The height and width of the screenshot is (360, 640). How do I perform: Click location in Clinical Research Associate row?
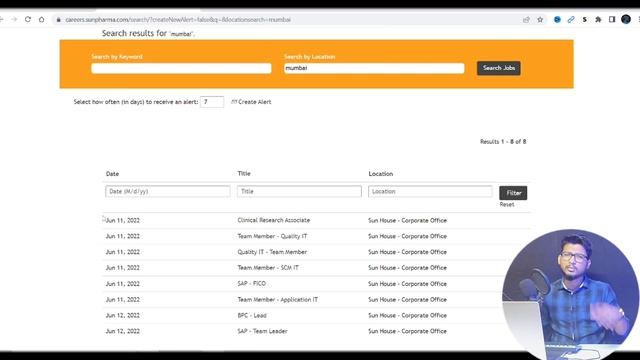tap(407, 220)
